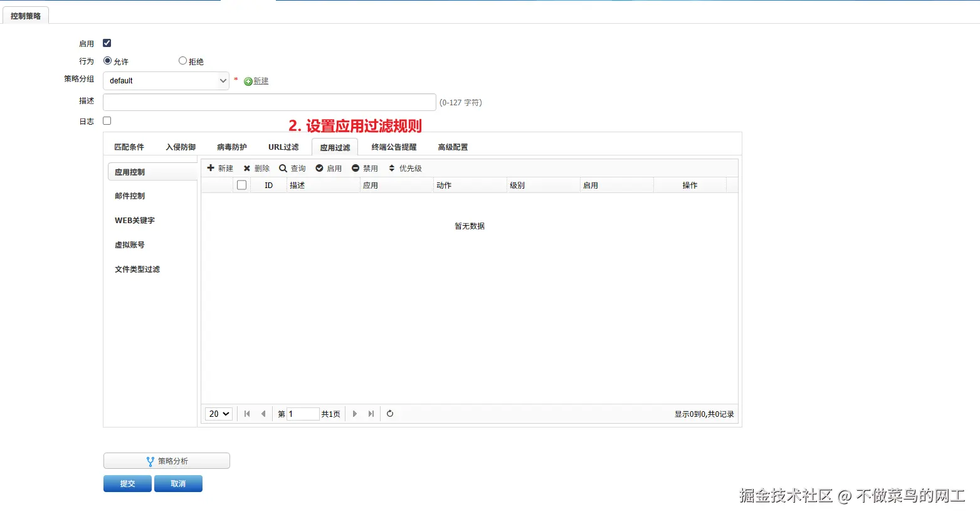Viewport: 980px width, 519px height.
Task: Switch to the 终端公告提醒 tab
Action: (x=394, y=147)
